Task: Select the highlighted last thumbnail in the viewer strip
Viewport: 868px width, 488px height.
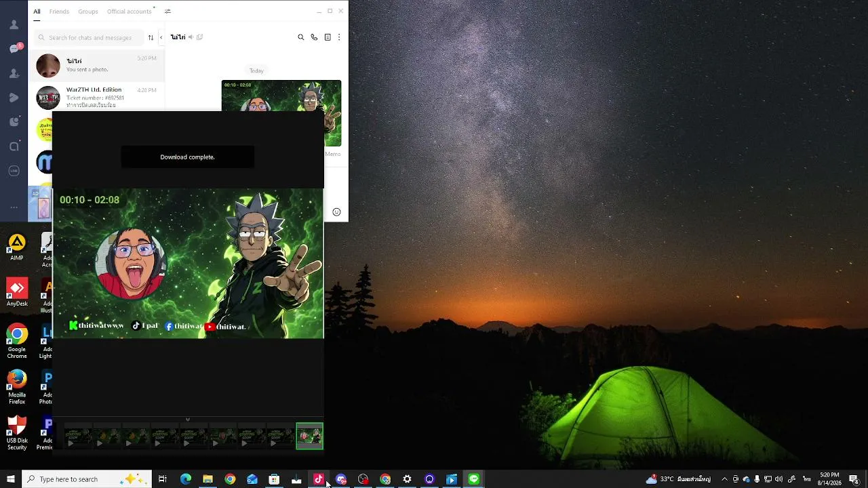Action: pos(310,436)
